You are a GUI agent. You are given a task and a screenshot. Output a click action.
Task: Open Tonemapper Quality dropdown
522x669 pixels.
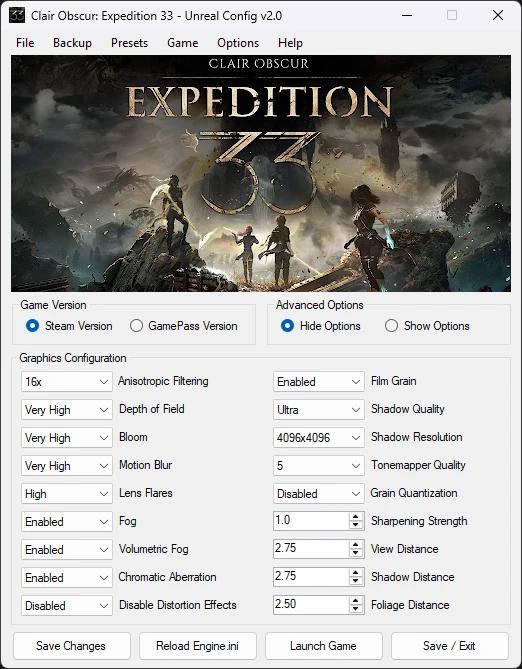pyautogui.click(x=319, y=465)
